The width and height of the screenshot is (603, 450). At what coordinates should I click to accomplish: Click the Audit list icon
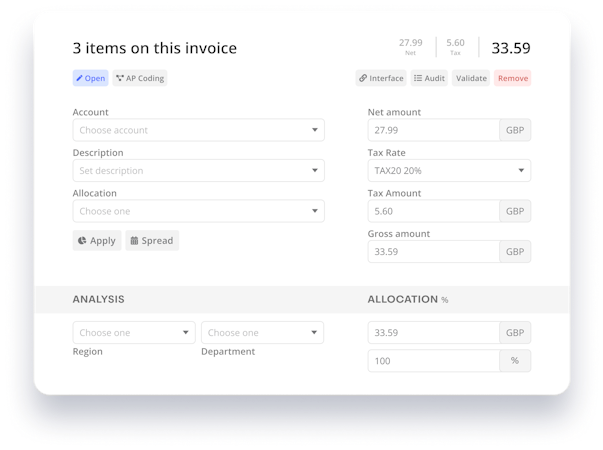pyautogui.click(x=418, y=78)
